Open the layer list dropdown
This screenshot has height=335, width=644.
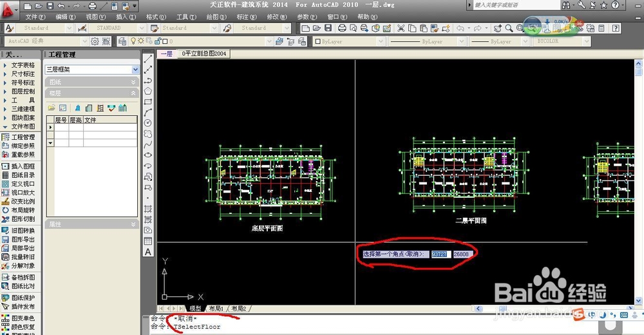pos(269,41)
